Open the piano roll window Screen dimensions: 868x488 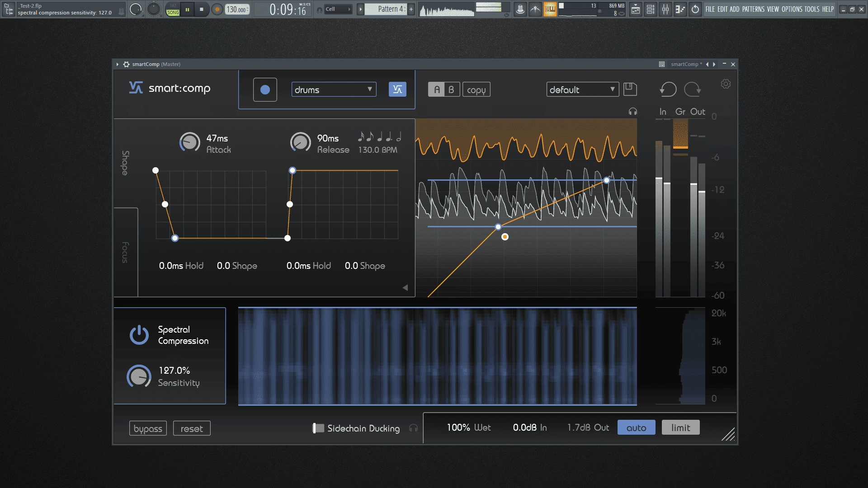(680, 9)
